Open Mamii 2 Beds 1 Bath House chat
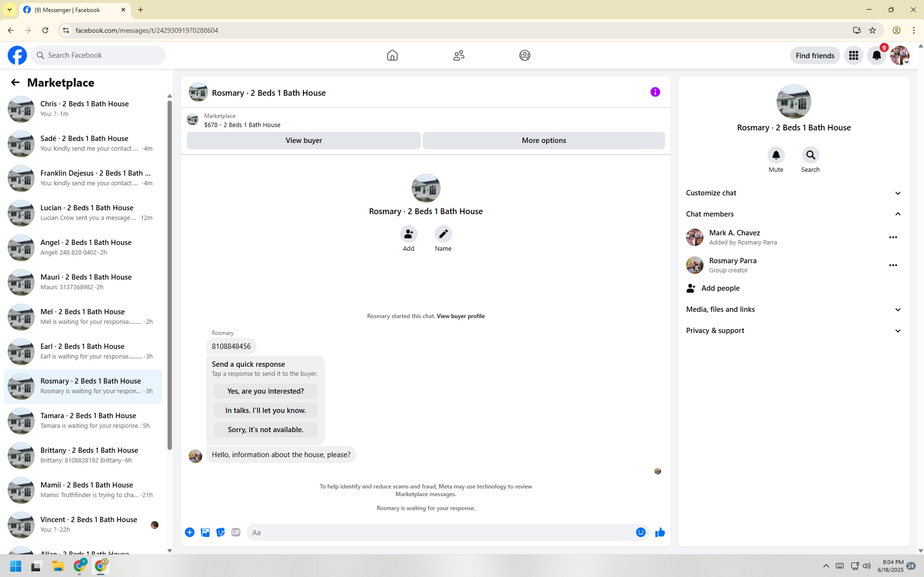This screenshot has width=924, height=577. coord(83,490)
